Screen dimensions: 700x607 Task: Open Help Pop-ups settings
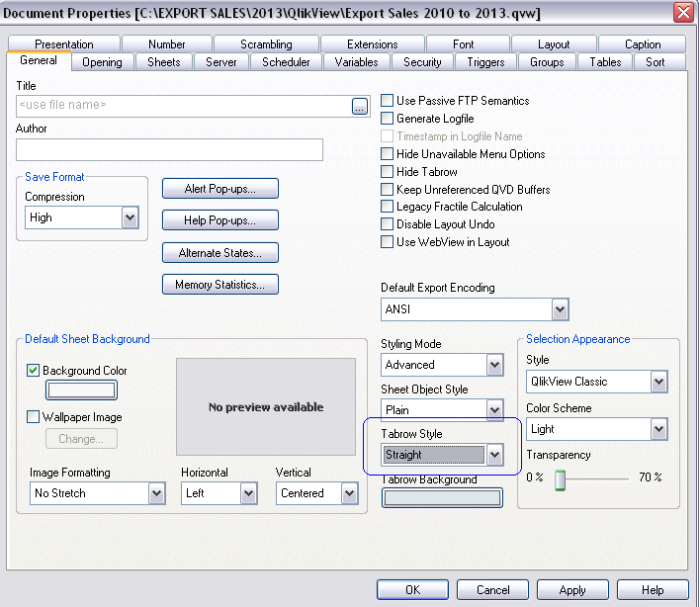click(x=220, y=220)
